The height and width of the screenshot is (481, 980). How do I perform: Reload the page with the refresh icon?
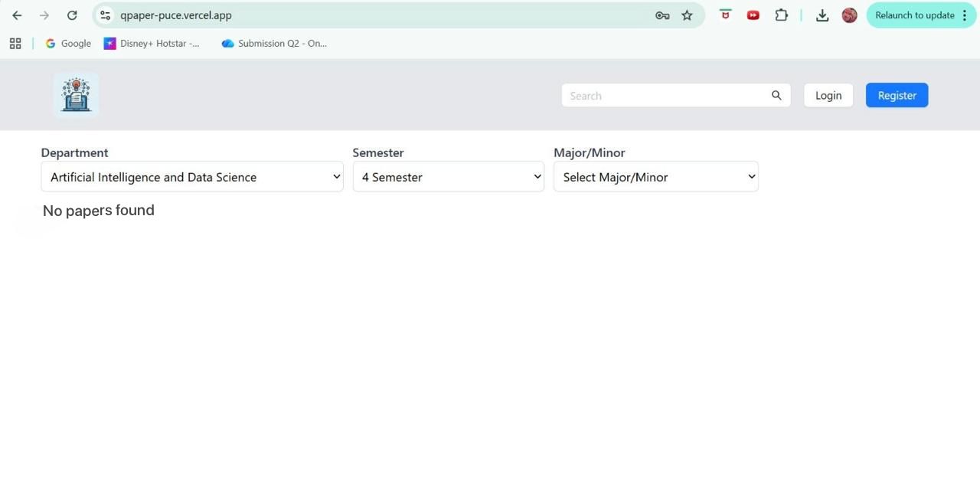tap(72, 15)
